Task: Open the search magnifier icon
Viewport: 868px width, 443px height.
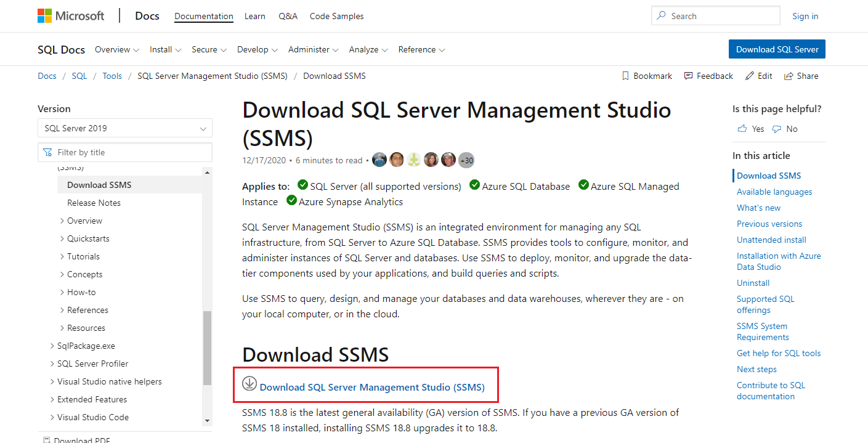Action: pyautogui.click(x=662, y=15)
